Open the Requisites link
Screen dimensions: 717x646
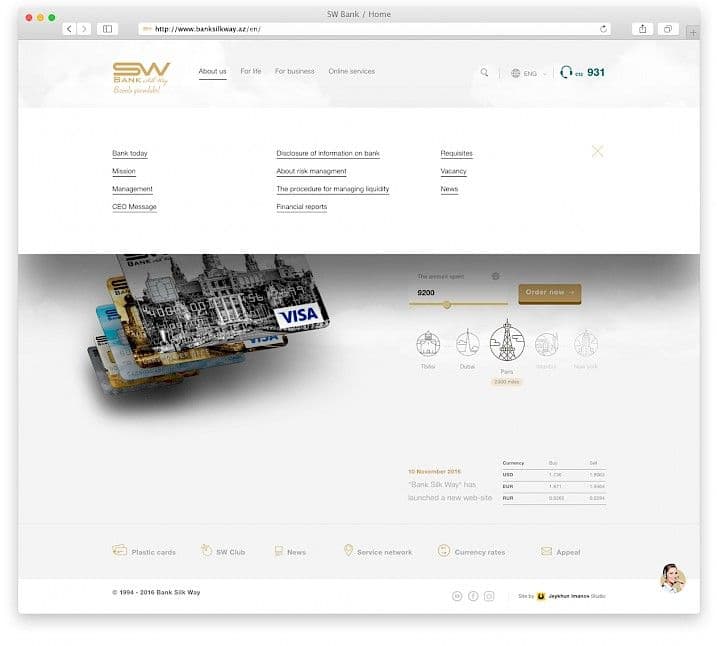(456, 153)
